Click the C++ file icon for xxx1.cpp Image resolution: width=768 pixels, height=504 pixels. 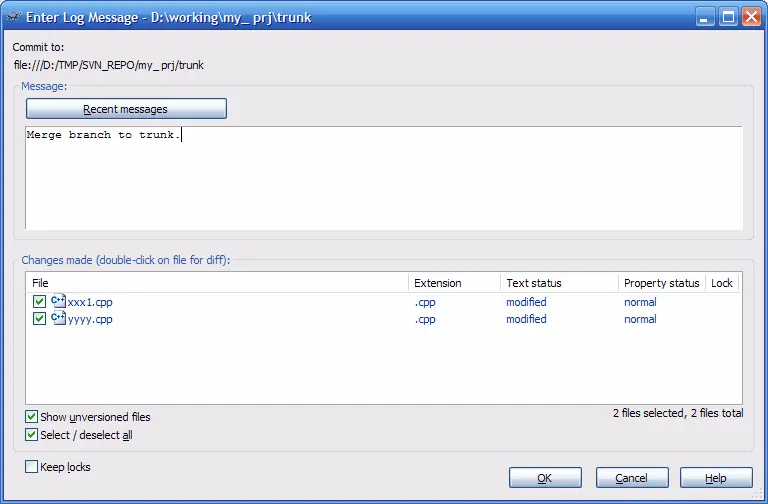58,301
